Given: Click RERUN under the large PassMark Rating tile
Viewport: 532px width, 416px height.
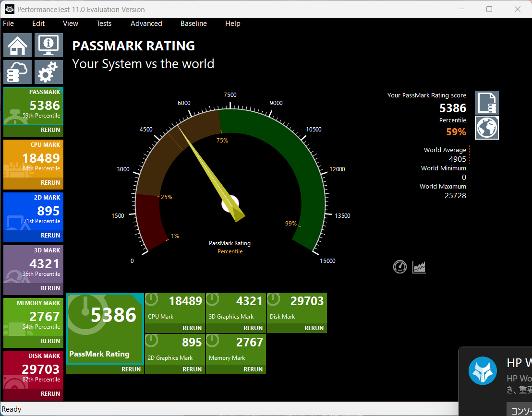Looking at the screenshot, I should point(131,369).
